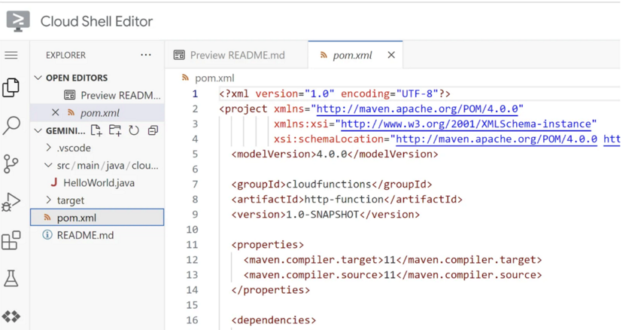Follow the maven.apache.org/POM/4.0.0 xmlns link
Image resolution: width=644 pixels, height=330 pixels.
click(x=419, y=109)
